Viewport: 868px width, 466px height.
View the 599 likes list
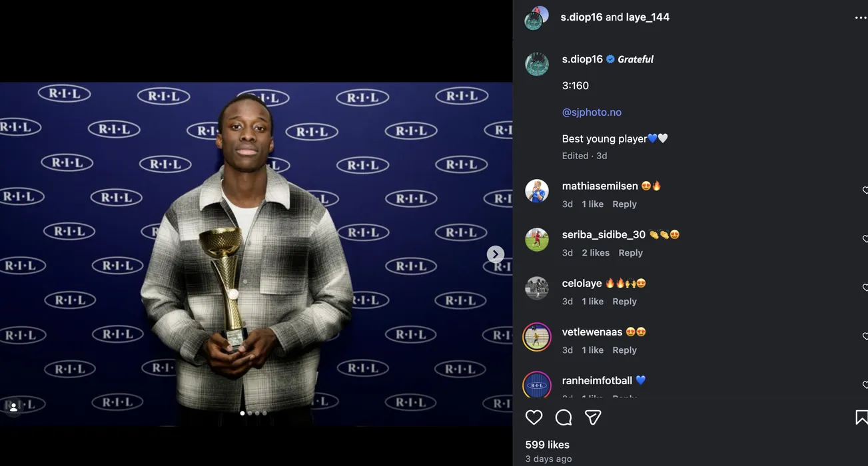[x=547, y=445]
